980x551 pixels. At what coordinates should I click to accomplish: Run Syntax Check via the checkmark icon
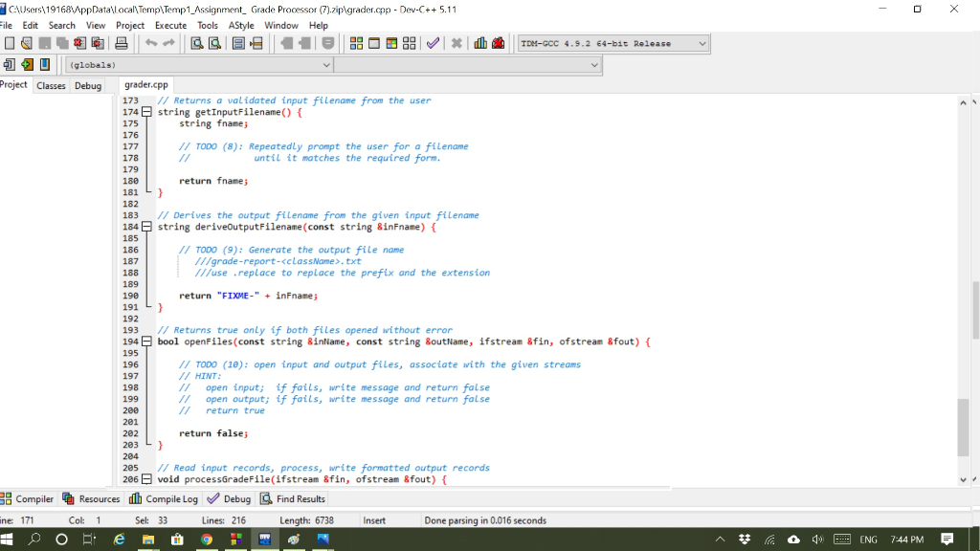click(433, 43)
